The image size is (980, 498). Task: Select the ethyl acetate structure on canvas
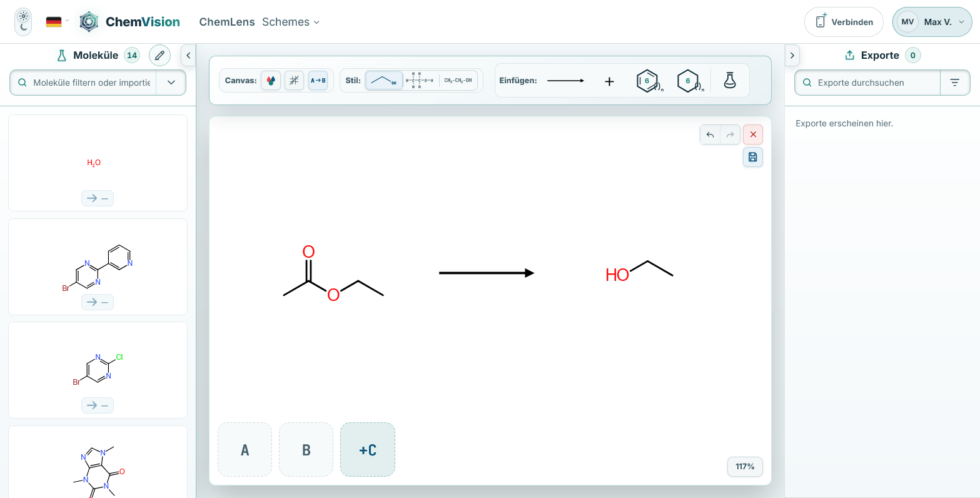click(x=333, y=273)
